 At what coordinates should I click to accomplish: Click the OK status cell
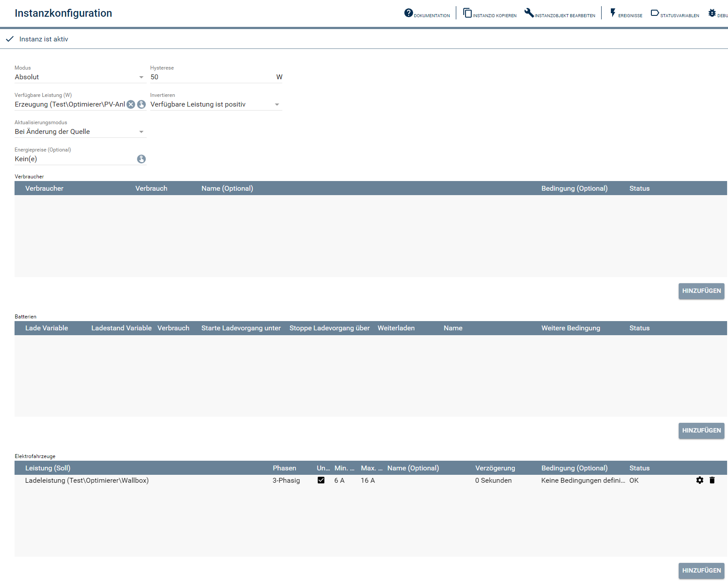click(634, 481)
